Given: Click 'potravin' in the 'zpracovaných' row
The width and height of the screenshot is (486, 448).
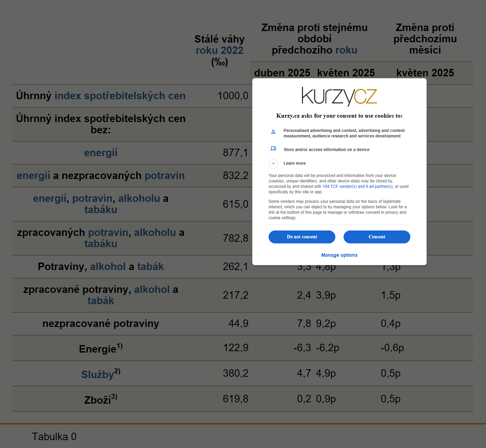Looking at the screenshot, I should pos(108,233).
